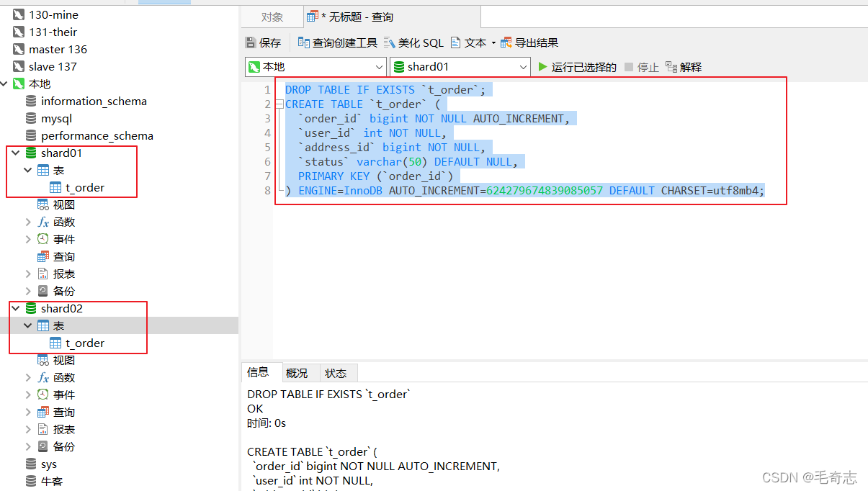This screenshot has height=491, width=868.
Task: Switch to the Info (信息) result tab
Action: pyautogui.click(x=258, y=372)
